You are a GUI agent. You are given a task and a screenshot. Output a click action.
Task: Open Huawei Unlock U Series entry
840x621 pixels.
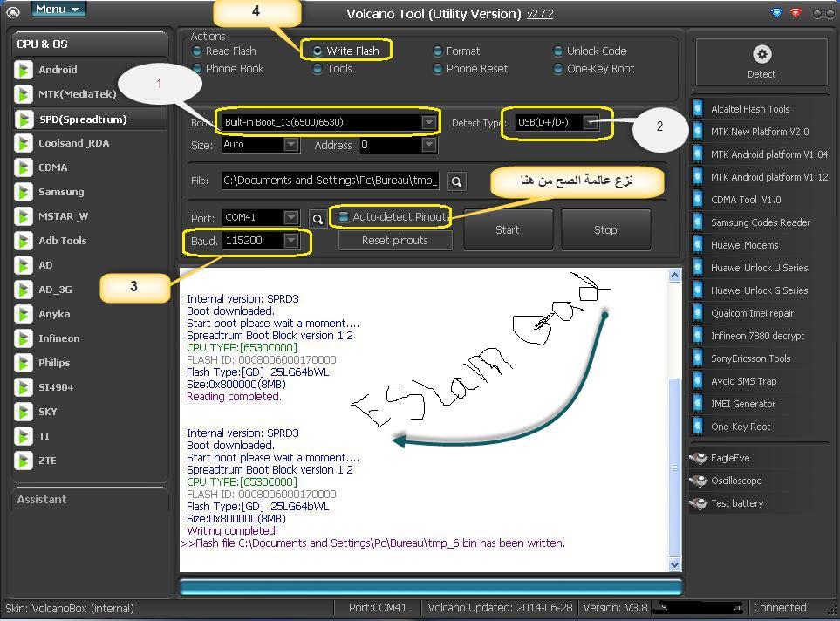[x=760, y=268]
